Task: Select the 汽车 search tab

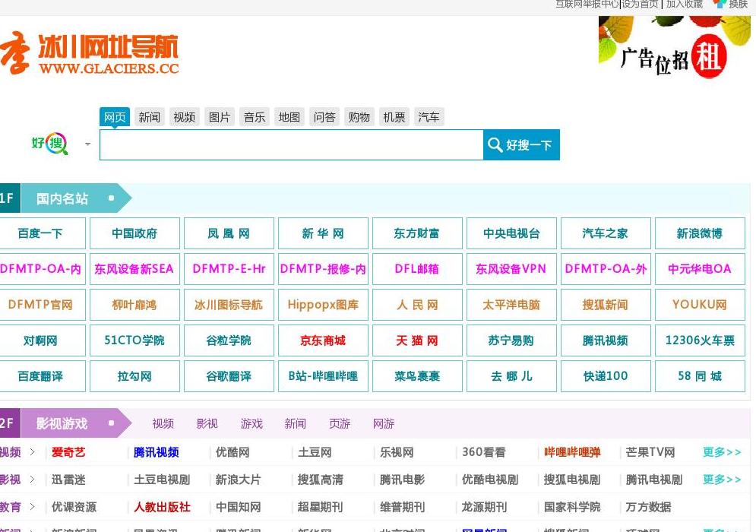Action: tap(429, 117)
